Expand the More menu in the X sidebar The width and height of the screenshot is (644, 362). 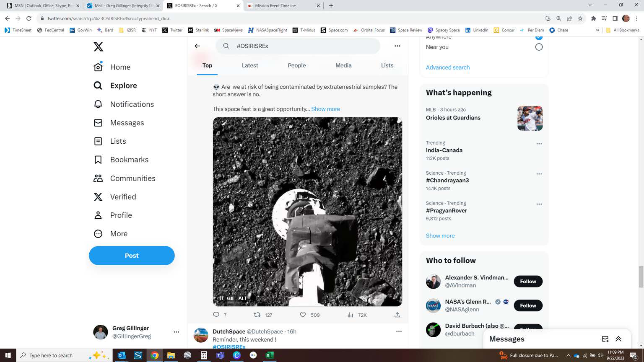tap(111, 234)
